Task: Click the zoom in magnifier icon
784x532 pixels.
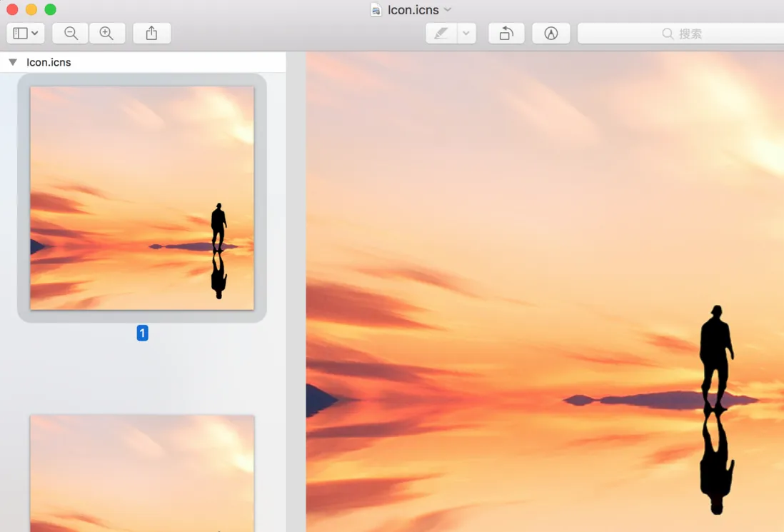Action: [x=106, y=34]
